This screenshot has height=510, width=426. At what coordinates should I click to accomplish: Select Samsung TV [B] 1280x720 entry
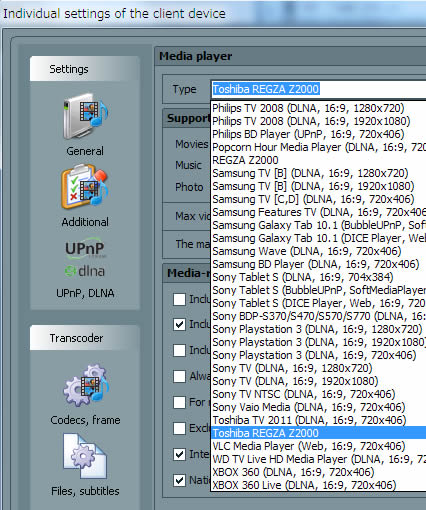click(319, 173)
